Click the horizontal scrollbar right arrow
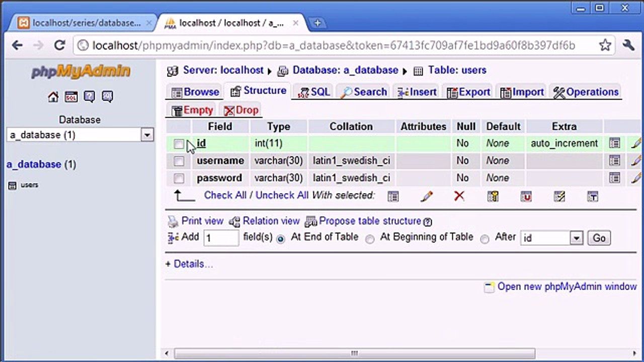Viewport: 644px width, 362px height. click(634, 353)
